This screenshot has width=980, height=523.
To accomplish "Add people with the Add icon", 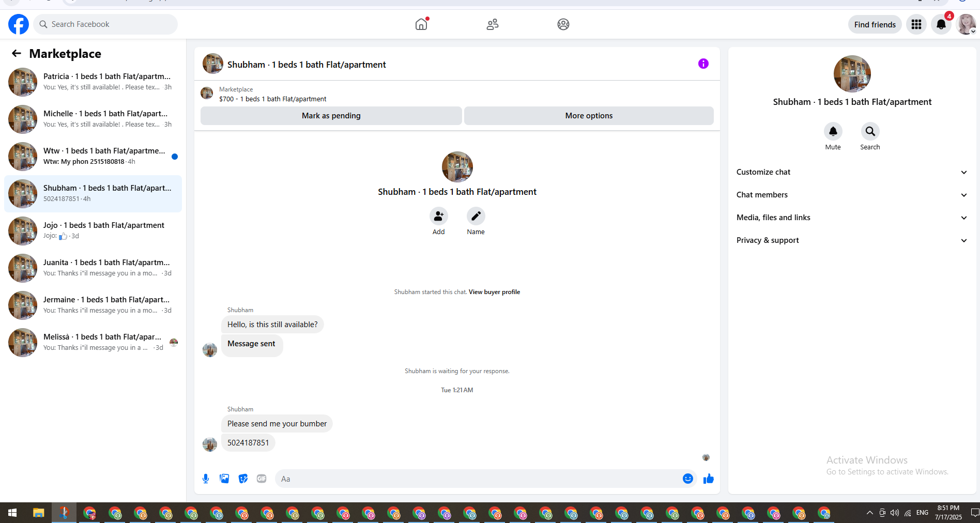I will 438,216.
